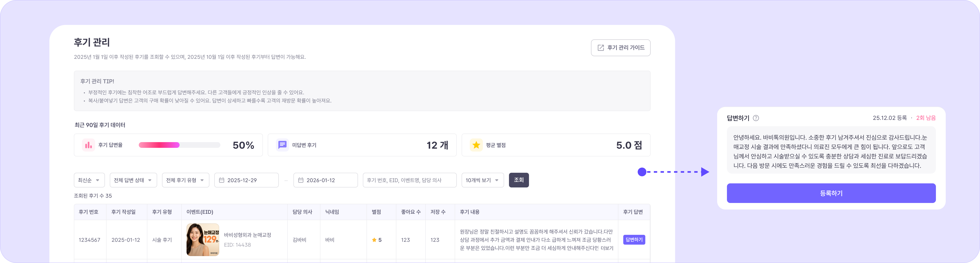Viewport: 980px width, 263px height.
Task: Click the calendar icon in 2025-12-29 field
Action: (x=221, y=180)
